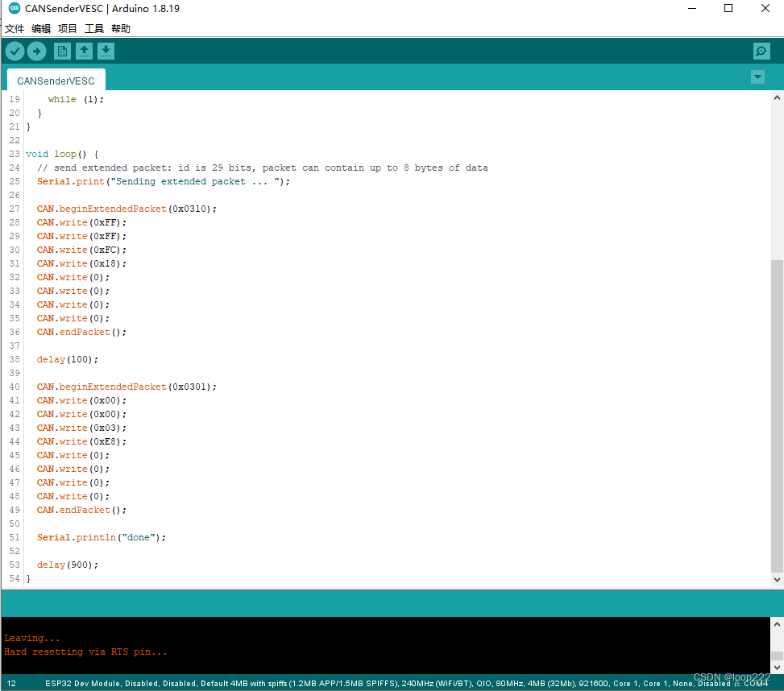Click the delay(100) line

[x=68, y=359]
